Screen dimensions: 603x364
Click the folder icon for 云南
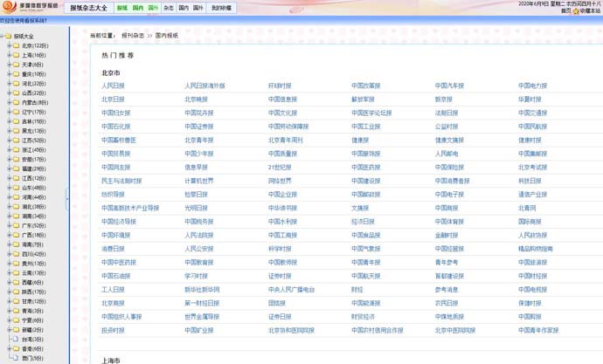pyautogui.click(x=16, y=272)
